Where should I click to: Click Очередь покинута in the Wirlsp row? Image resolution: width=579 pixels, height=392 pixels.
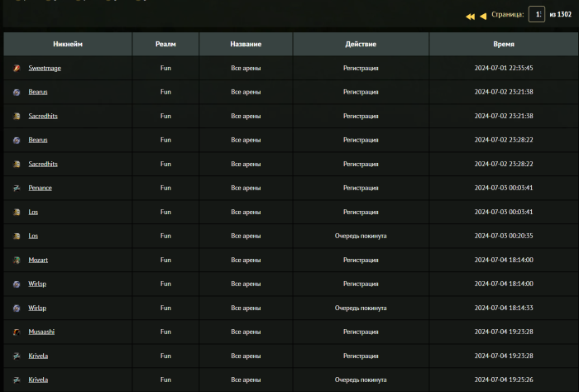click(361, 308)
